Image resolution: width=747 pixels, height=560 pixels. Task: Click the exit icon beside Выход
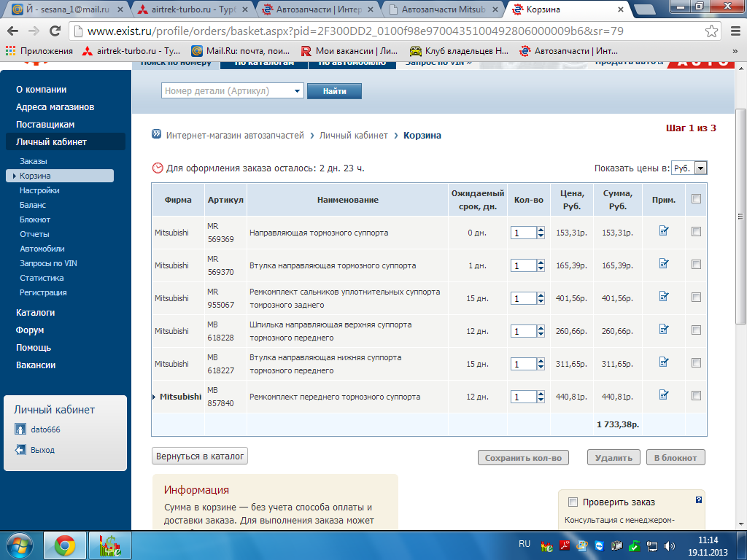(21, 450)
